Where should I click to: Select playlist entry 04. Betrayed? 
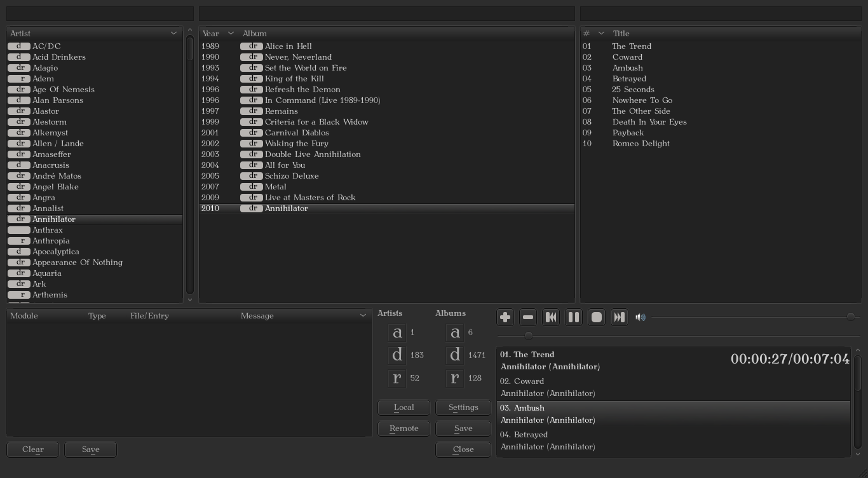click(674, 440)
